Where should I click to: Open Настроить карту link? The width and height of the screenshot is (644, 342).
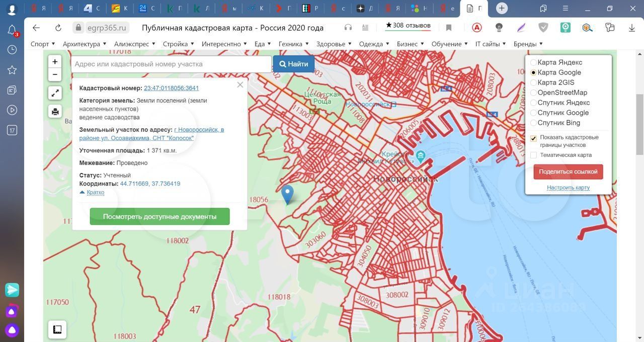568,188
